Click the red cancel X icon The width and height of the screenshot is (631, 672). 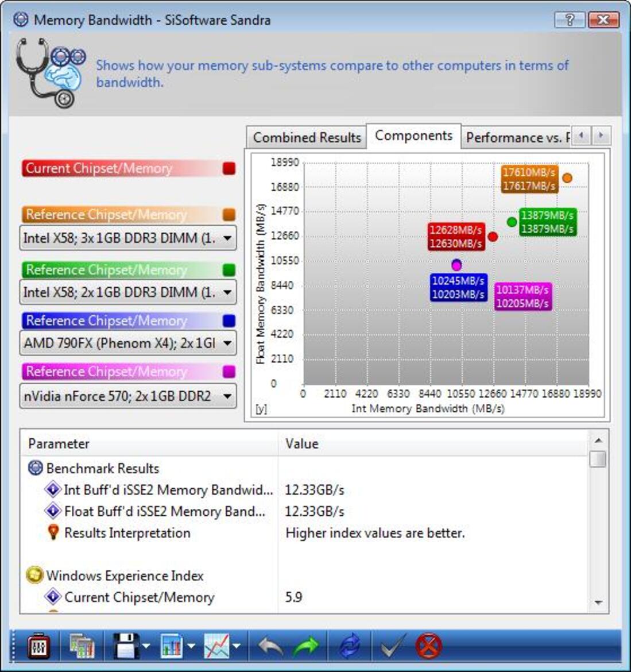(x=428, y=646)
